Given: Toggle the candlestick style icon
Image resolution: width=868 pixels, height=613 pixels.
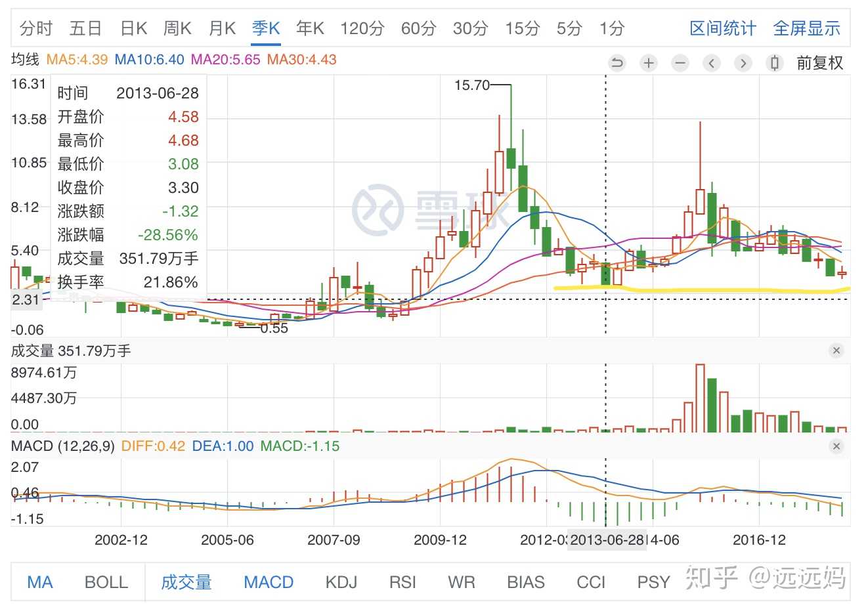Looking at the screenshot, I should pos(775,63).
